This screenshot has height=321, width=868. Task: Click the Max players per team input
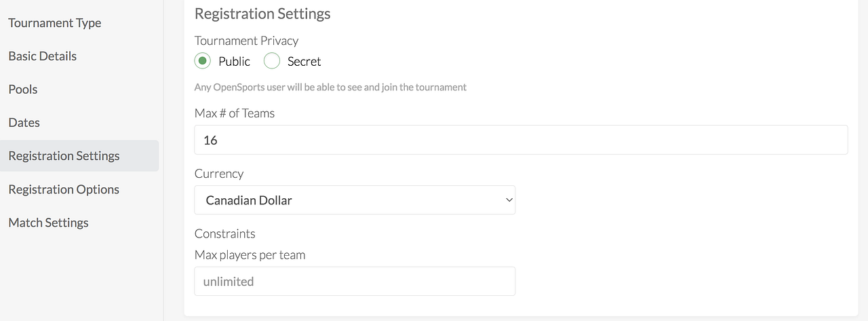pyautogui.click(x=354, y=281)
